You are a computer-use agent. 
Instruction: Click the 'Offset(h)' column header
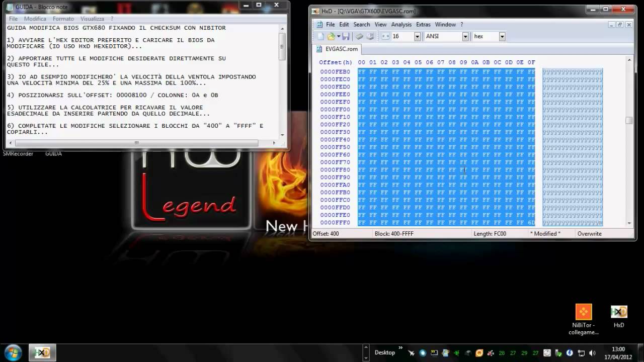point(336,62)
